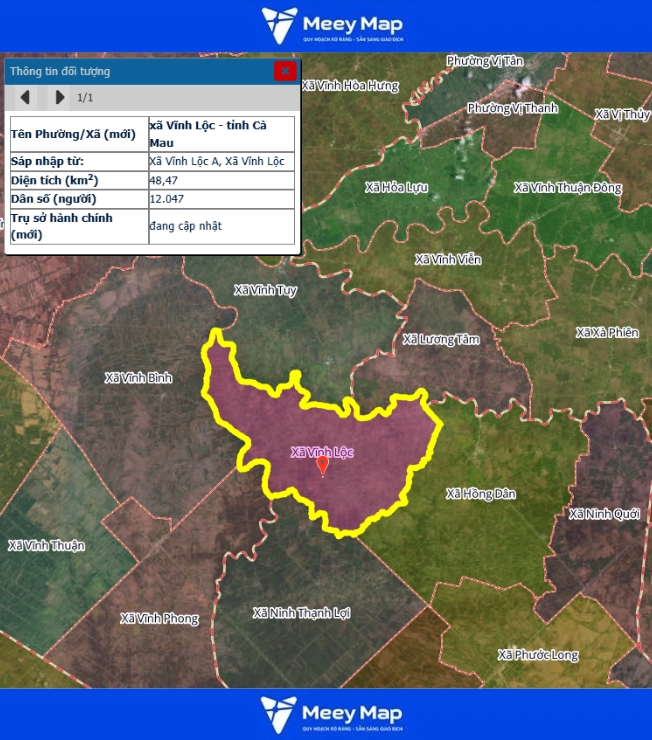Select Xã Phước Long on the map
This screenshot has height=740, width=652.
pos(538,655)
